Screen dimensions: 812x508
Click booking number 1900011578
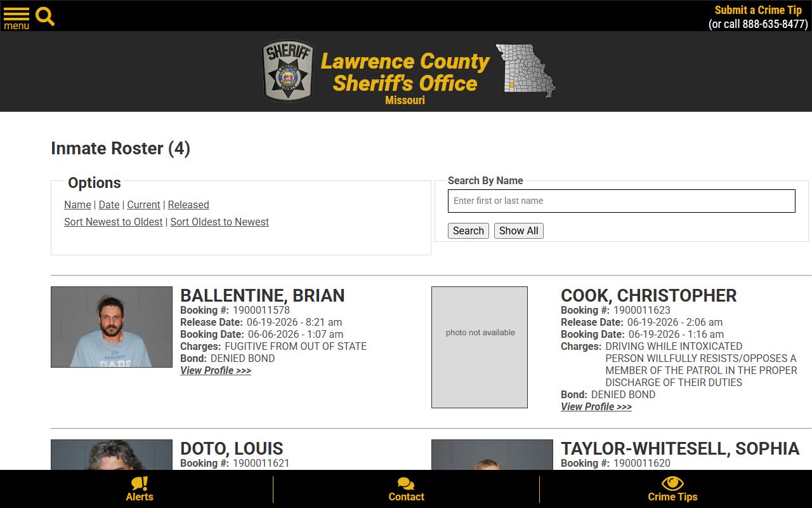[261, 310]
